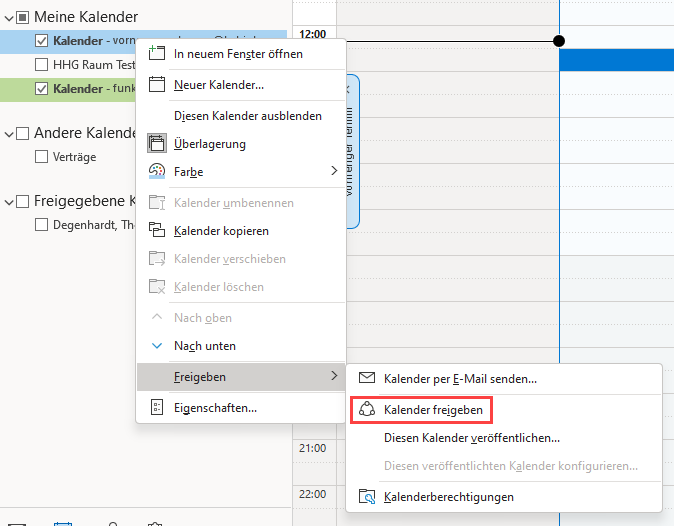This screenshot has width=674, height=526.
Task: Click the 22:00 time label
Action: click(312, 494)
